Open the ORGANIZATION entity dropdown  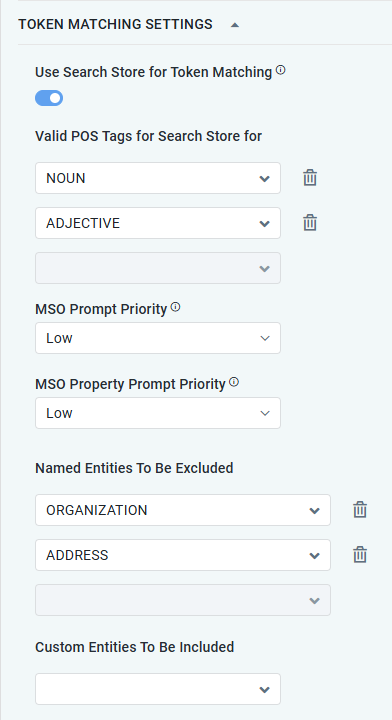183,510
